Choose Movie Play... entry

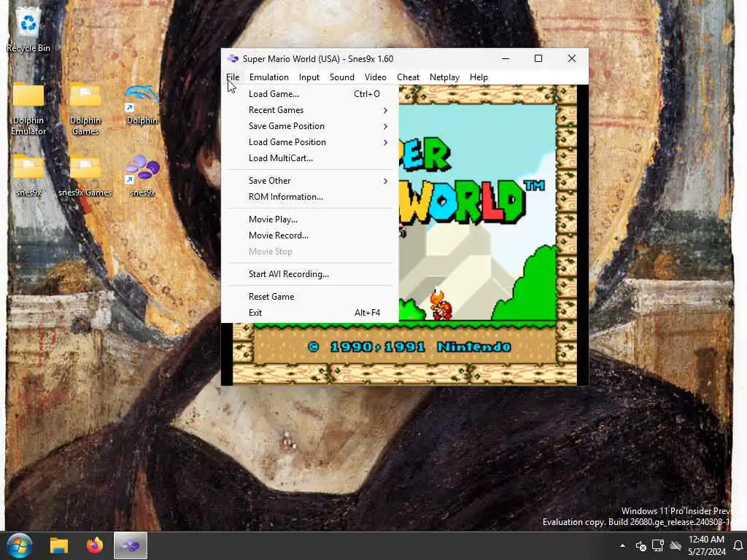click(309, 219)
